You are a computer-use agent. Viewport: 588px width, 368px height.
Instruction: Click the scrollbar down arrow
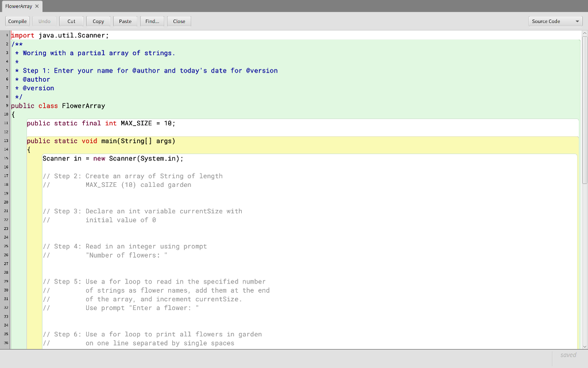584,345
